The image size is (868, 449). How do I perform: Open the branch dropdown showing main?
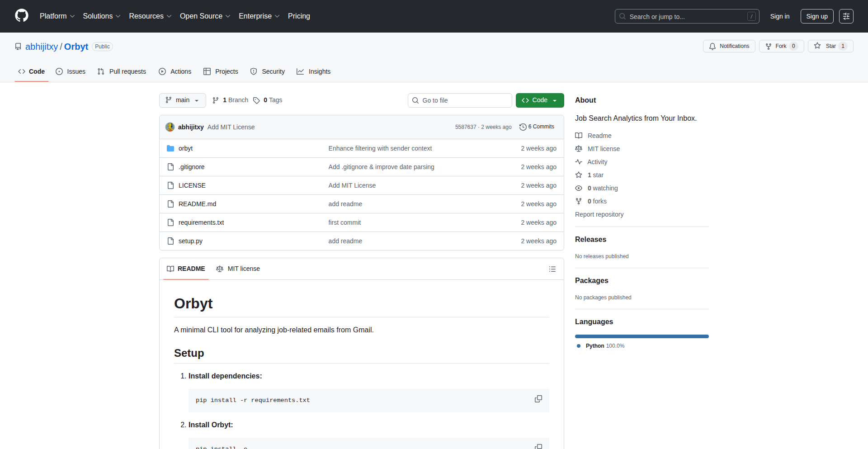pyautogui.click(x=182, y=100)
